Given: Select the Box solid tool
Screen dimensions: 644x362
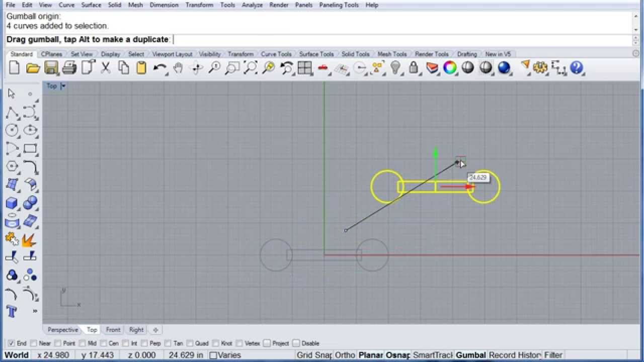Looking at the screenshot, I should pyautogui.click(x=12, y=203).
